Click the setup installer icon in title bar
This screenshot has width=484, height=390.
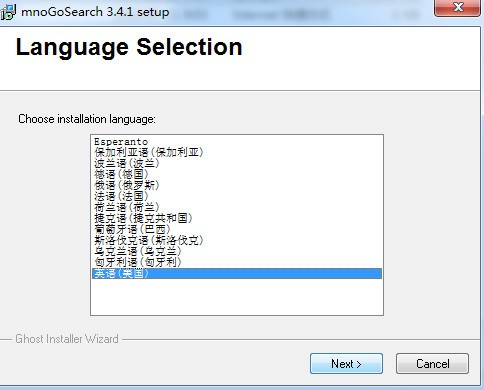click(x=8, y=12)
